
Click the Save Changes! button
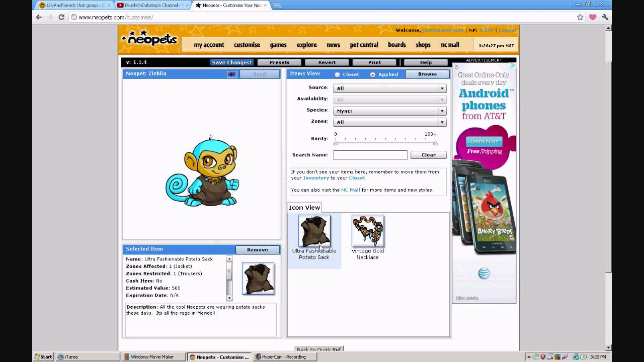coord(231,62)
